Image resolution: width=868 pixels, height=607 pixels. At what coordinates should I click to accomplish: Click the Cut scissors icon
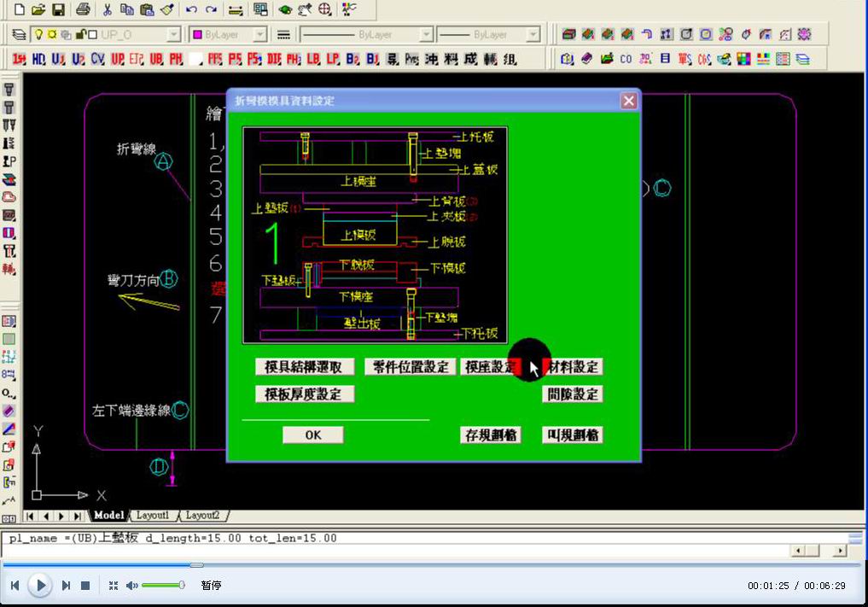point(108,9)
